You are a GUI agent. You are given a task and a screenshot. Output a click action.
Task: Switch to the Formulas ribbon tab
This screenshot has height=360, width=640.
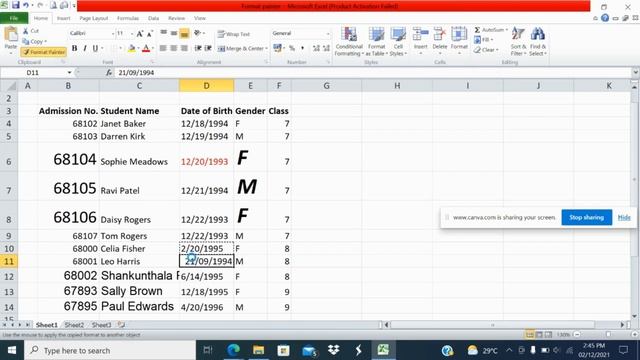(128, 18)
